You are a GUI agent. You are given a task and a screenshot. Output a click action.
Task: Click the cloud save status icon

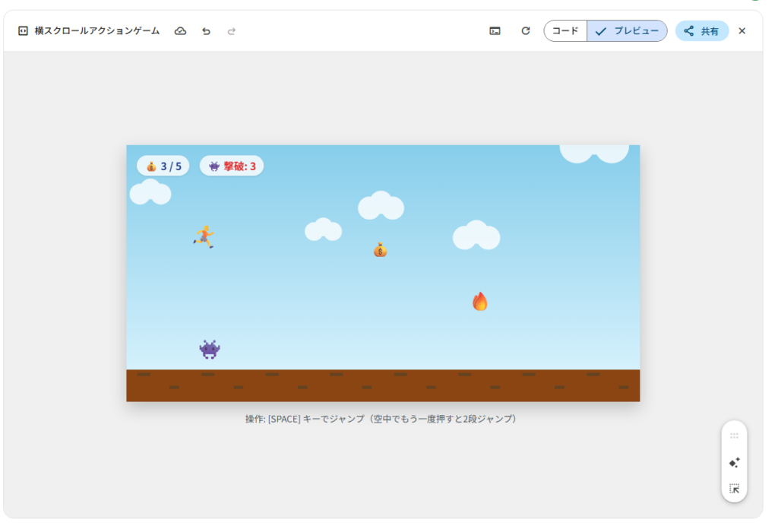[180, 31]
